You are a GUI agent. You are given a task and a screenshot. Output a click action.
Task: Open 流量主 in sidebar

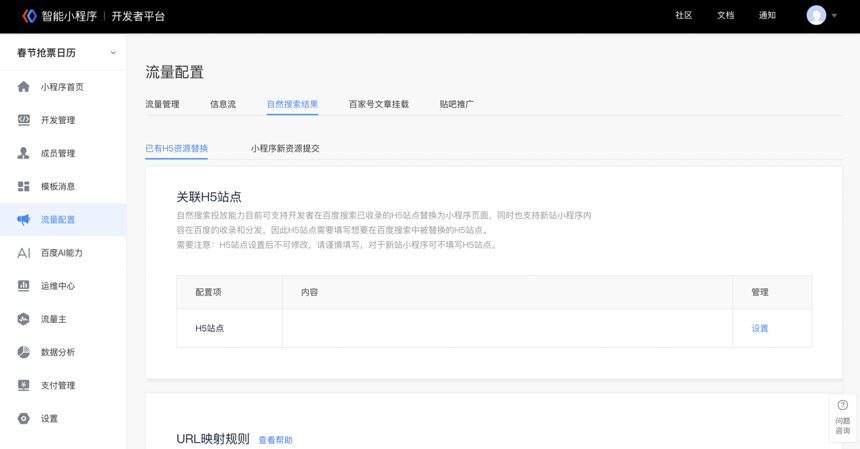click(x=63, y=319)
